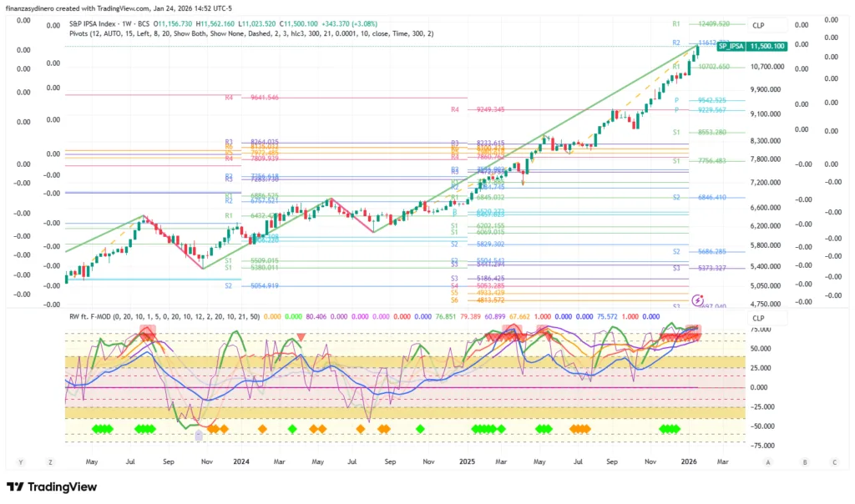
Task: Click the lavender marker at oscillator bottom
Action: coord(199,435)
